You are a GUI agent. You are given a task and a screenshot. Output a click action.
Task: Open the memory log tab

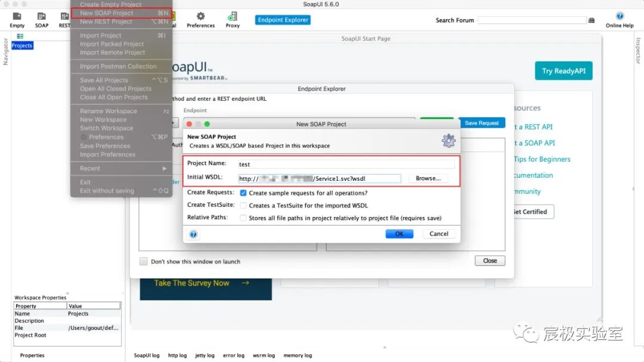pyautogui.click(x=298, y=355)
